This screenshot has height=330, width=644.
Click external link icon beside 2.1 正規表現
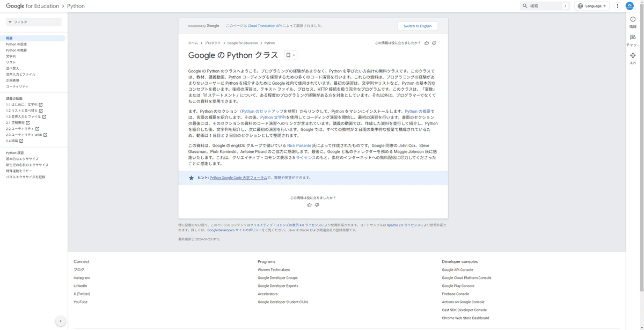pos(28,123)
